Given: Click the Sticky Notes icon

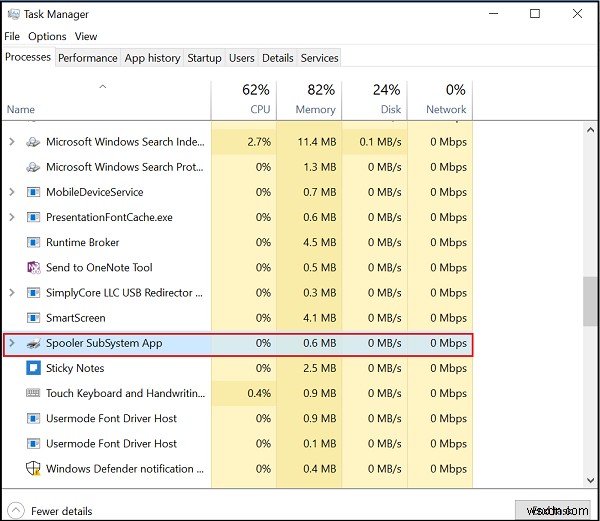Looking at the screenshot, I should pyautogui.click(x=33, y=368).
